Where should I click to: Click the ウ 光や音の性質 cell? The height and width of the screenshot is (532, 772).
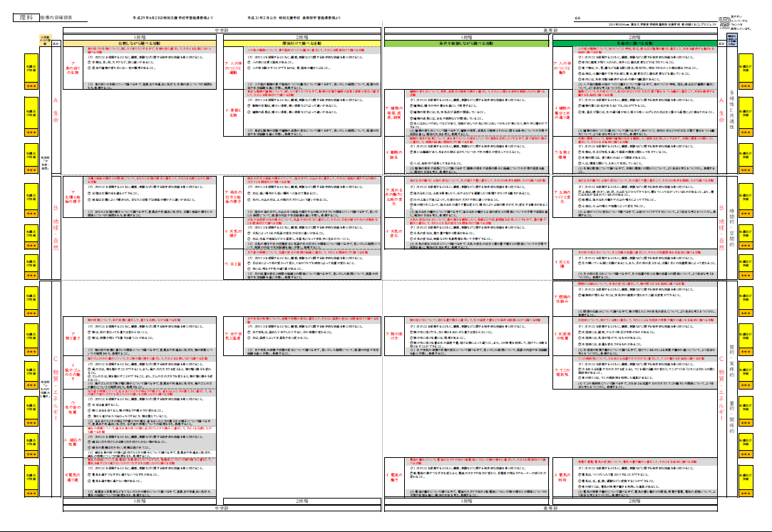(x=74, y=407)
